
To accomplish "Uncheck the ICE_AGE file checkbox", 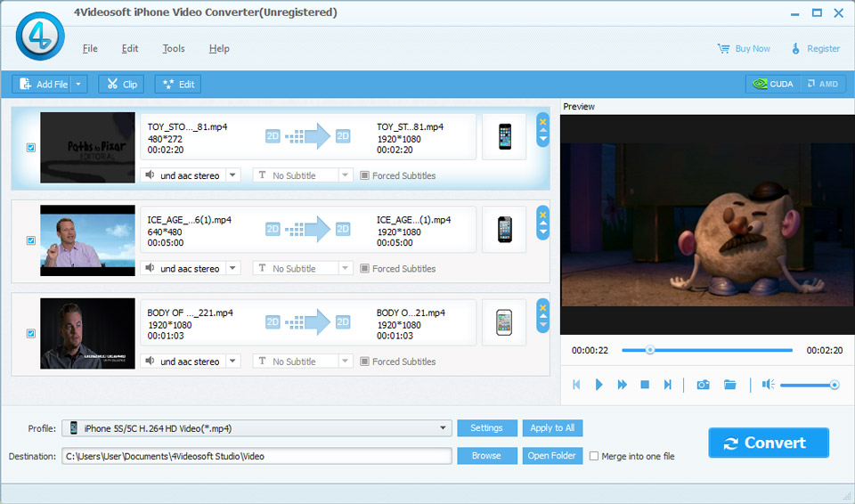I will click(31, 240).
